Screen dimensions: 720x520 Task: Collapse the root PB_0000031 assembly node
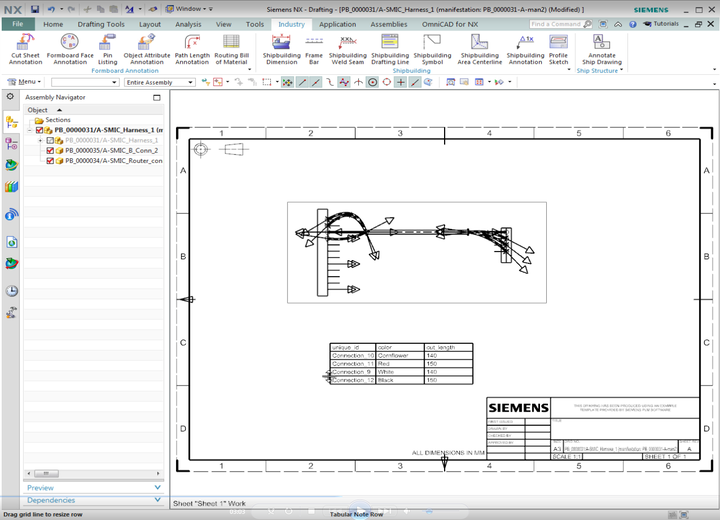(x=30, y=130)
